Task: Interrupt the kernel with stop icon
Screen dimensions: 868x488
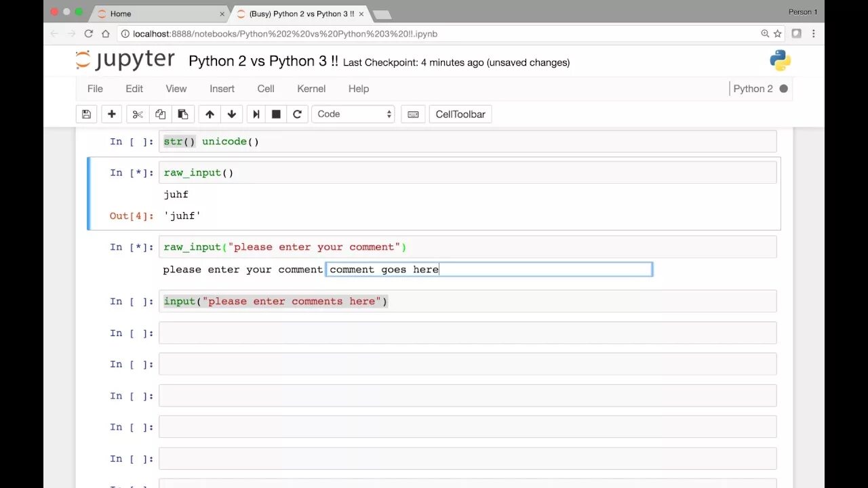Action: click(x=276, y=114)
